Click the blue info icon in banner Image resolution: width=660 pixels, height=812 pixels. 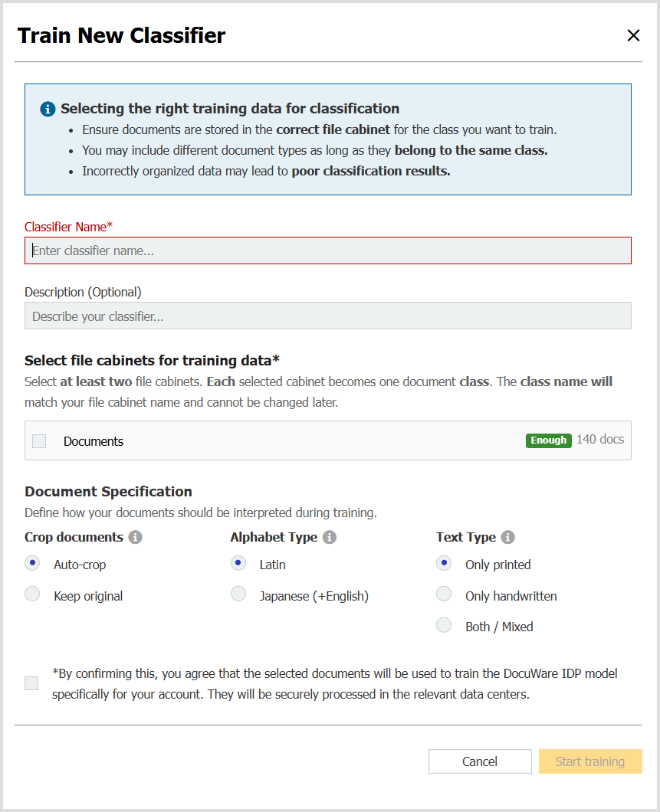48,109
